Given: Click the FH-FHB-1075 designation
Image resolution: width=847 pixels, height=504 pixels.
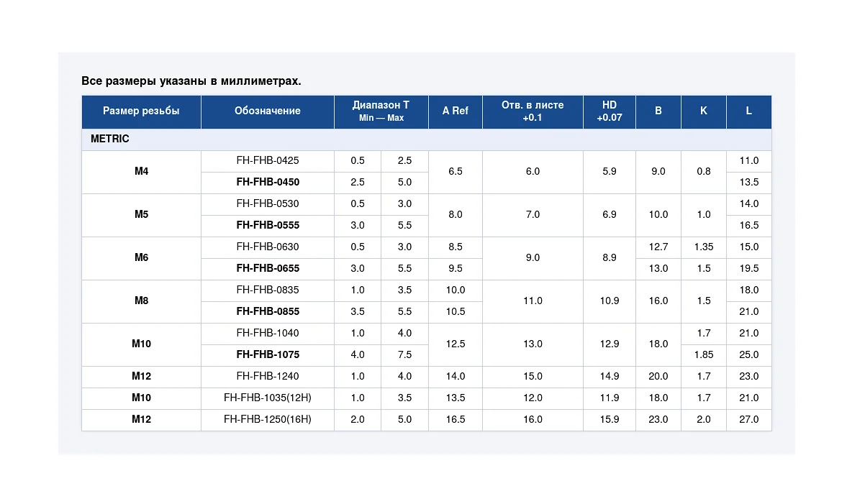Looking at the screenshot, I should coord(268,355).
